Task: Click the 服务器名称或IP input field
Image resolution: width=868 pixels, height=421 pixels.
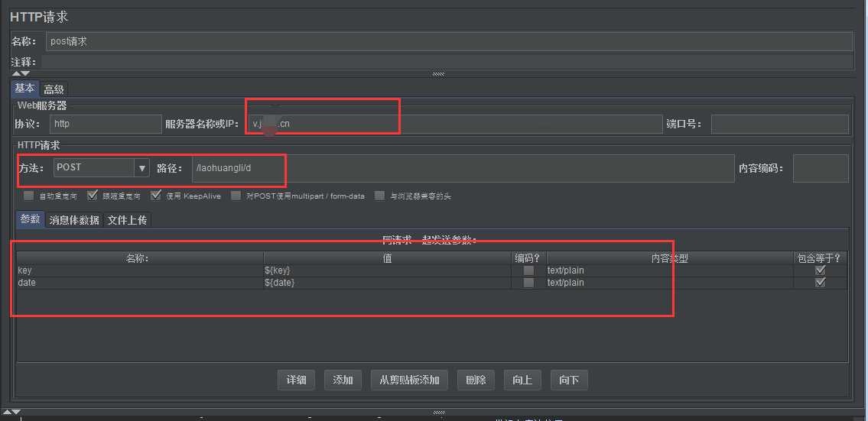Action: pyautogui.click(x=455, y=124)
